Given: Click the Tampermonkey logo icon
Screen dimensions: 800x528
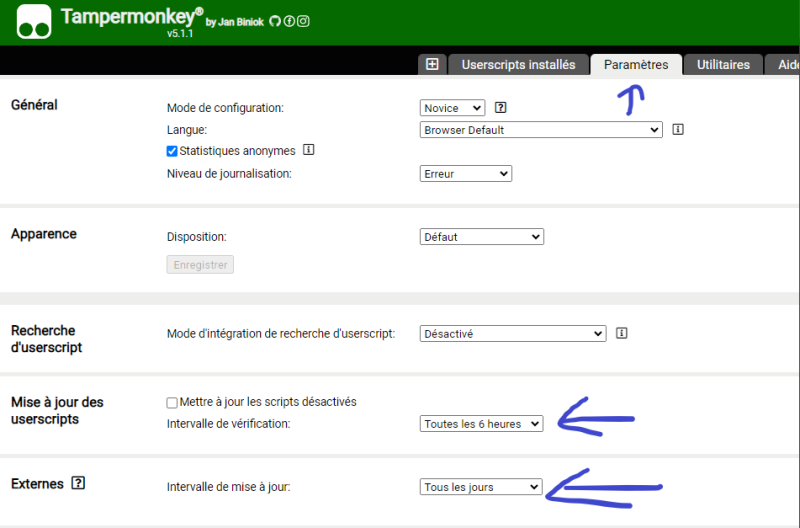Looking at the screenshot, I should [34, 21].
